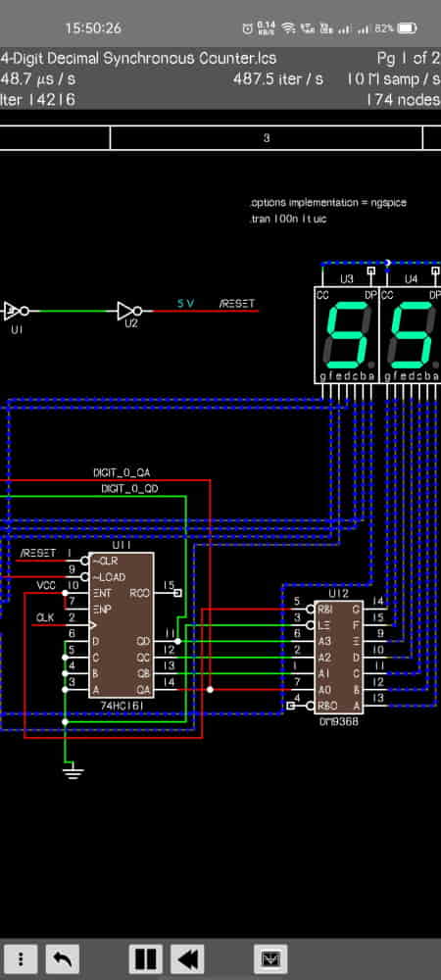Tap the 'Pg 1 of 2' page indicator
This screenshot has width=441, height=980.
point(409,58)
